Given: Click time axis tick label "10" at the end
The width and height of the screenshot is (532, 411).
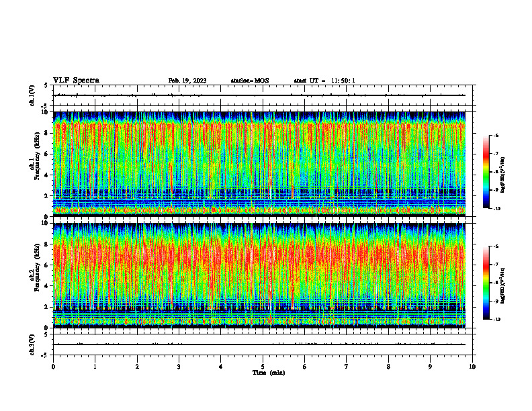Looking at the screenshot, I should 472,367.
